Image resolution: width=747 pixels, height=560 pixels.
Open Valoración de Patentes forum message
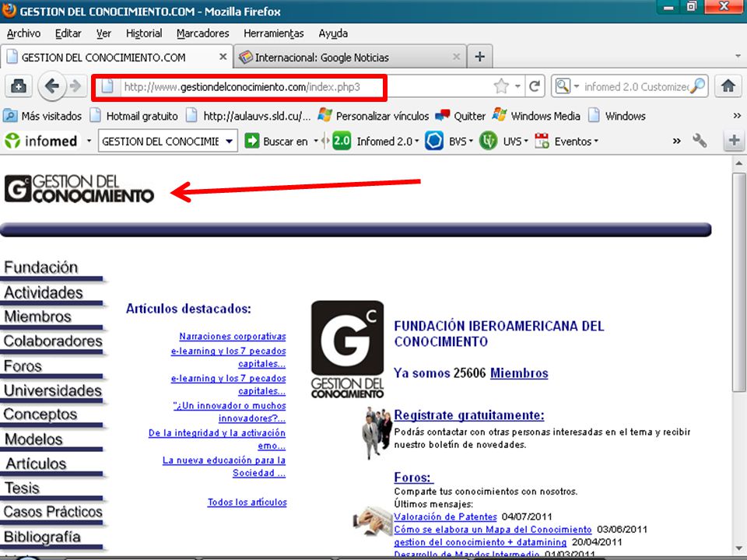[x=445, y=516]
